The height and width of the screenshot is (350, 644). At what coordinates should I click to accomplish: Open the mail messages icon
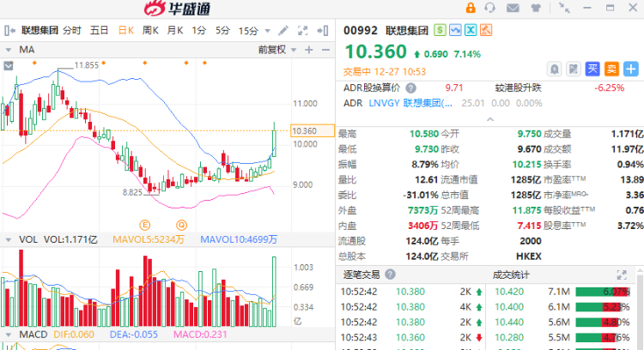[513, 8]
